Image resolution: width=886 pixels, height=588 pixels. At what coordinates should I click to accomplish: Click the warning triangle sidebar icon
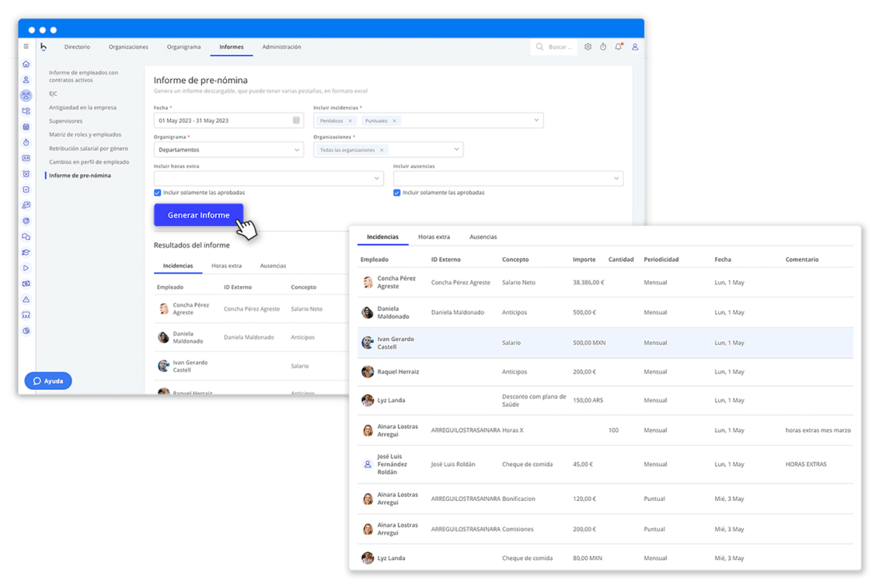tap(26, 299)
